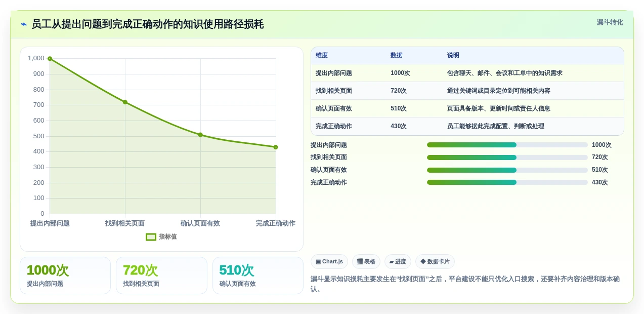Click description 通过关键词或目录定位到可能相关内容
Screen dimensions: 644x314
click(499, 91)
